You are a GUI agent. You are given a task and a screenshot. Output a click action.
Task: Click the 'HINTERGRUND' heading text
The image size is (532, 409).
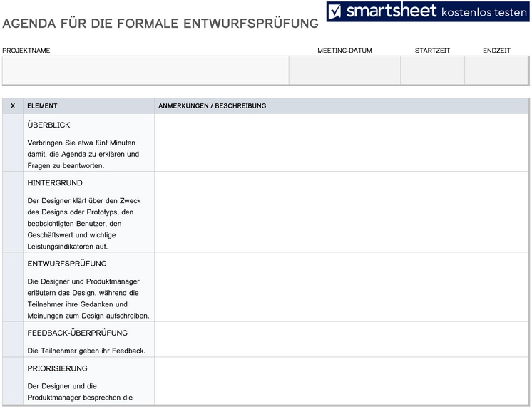click(55, 183)
